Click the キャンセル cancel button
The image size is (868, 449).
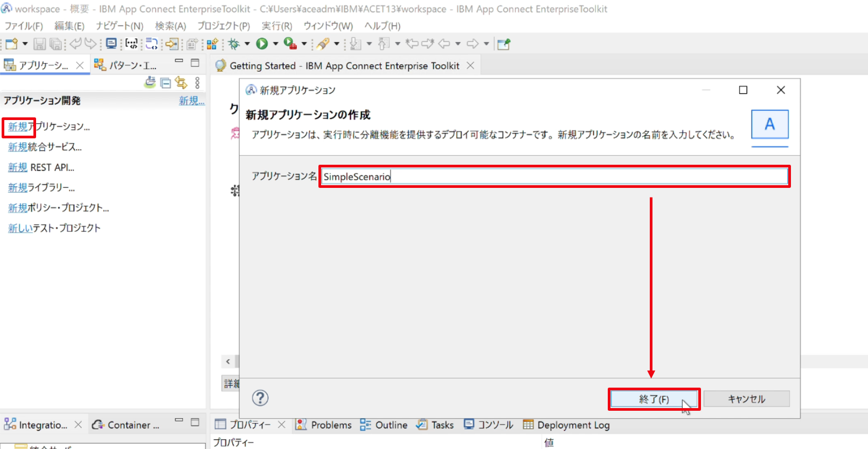747,399
